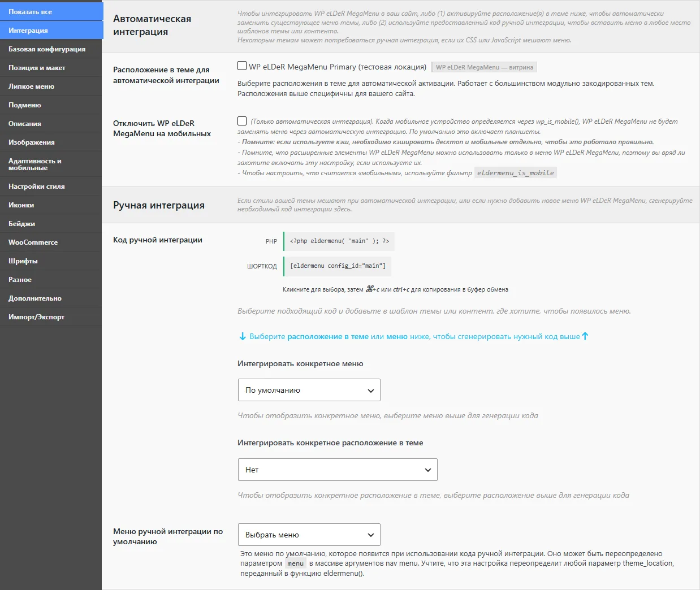Open the "Разное" sidebar tab

pyautogui.click(x=51, y=280)
